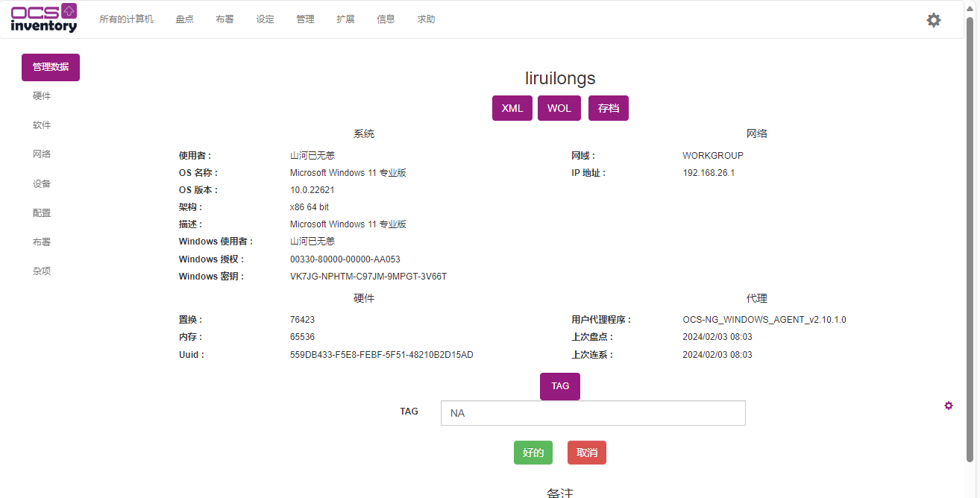Click the 硬件 section heading

[364, 298]
